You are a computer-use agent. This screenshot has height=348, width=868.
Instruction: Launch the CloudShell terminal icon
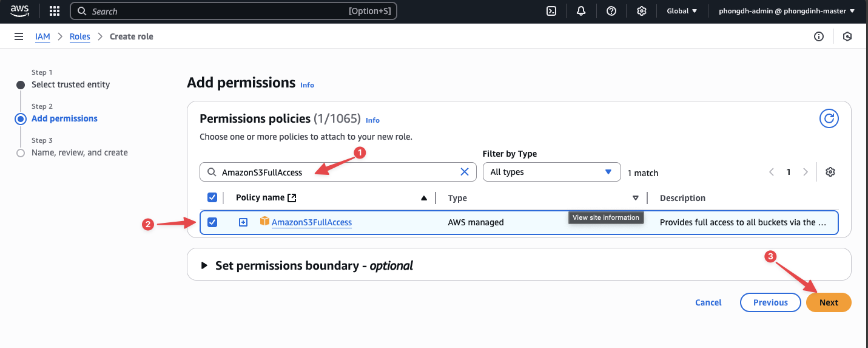pyautogui.click(x=551, y=11)
